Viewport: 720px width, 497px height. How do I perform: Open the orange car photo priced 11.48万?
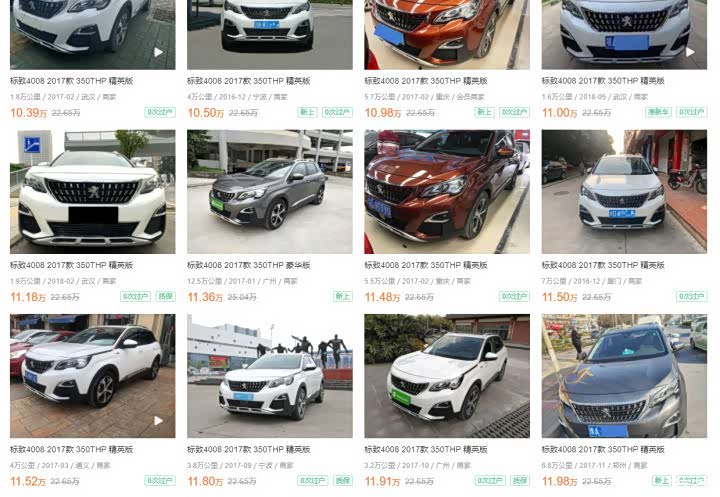point(447,192)
